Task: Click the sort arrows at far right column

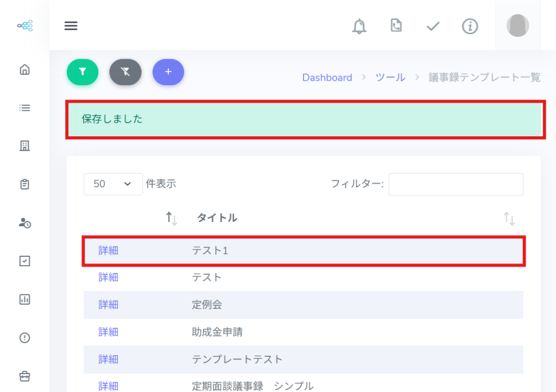Action: tap(509, 219)
